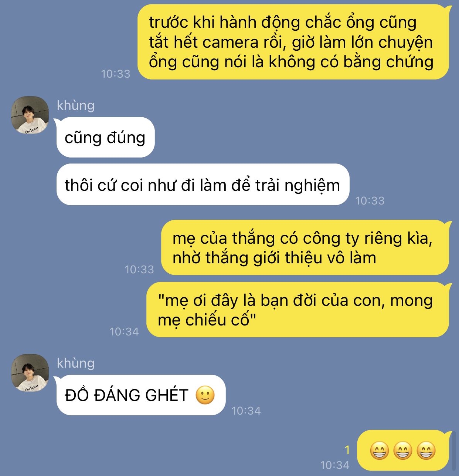This screenshot has width=459, height=476.
Task: Select the 'mẹ ơi đây là bạn đời' message
Action: pyautogui.click(x=298, y=310)
